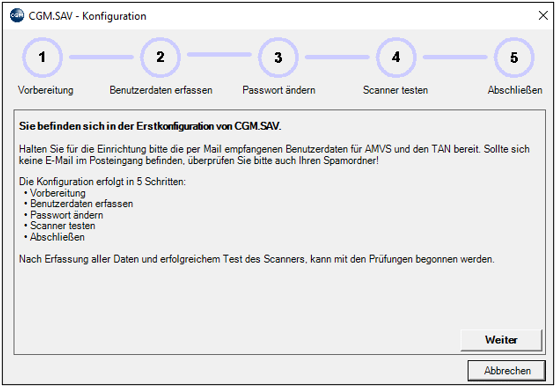
Task: Click the Scanner testen step label
Action: 395,90
